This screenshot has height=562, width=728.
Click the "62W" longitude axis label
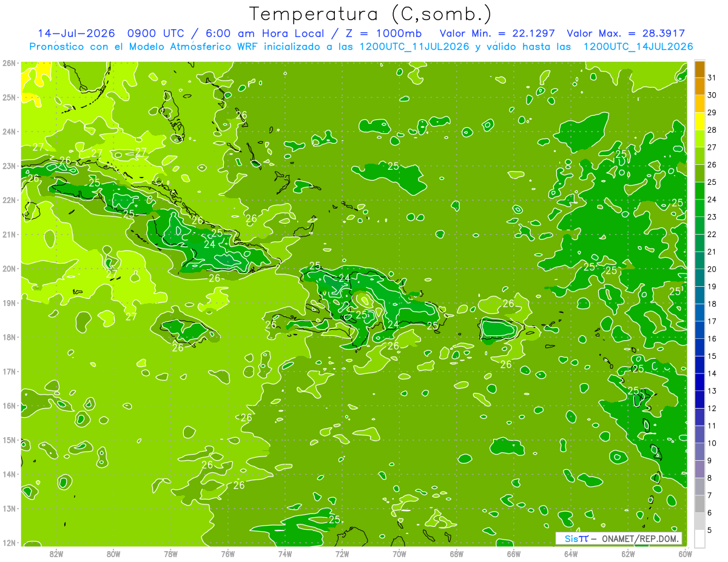pyautogui.click(x=628, y=554)
